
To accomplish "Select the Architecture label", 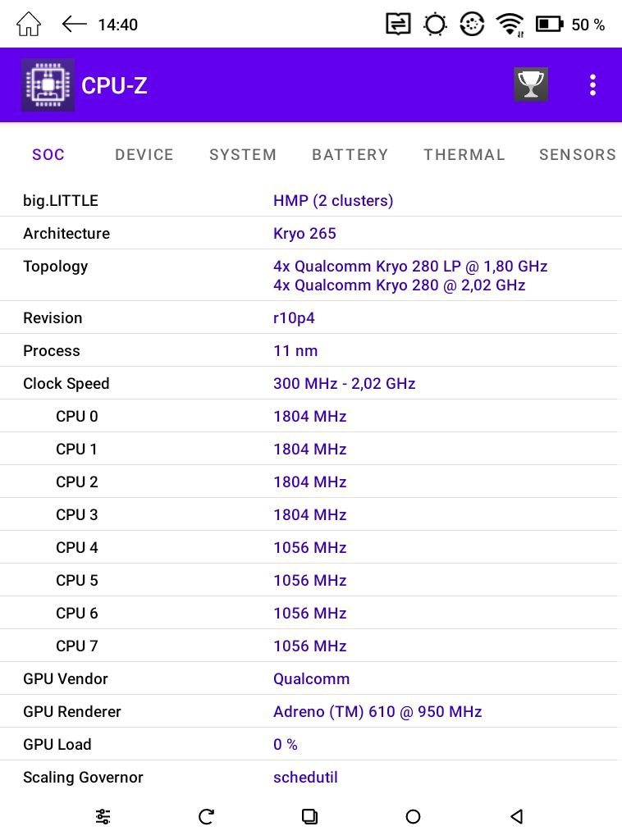I will tap(66, 234).
